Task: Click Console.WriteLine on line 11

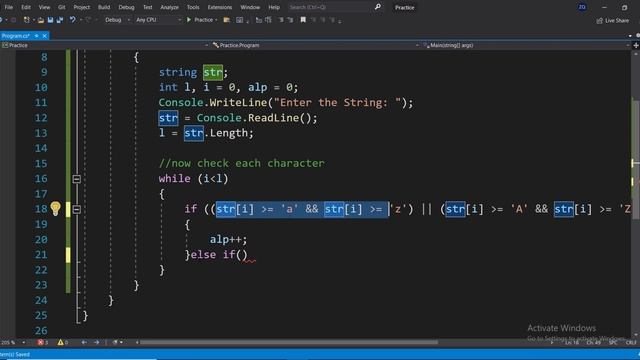Action: coord(212,102)
